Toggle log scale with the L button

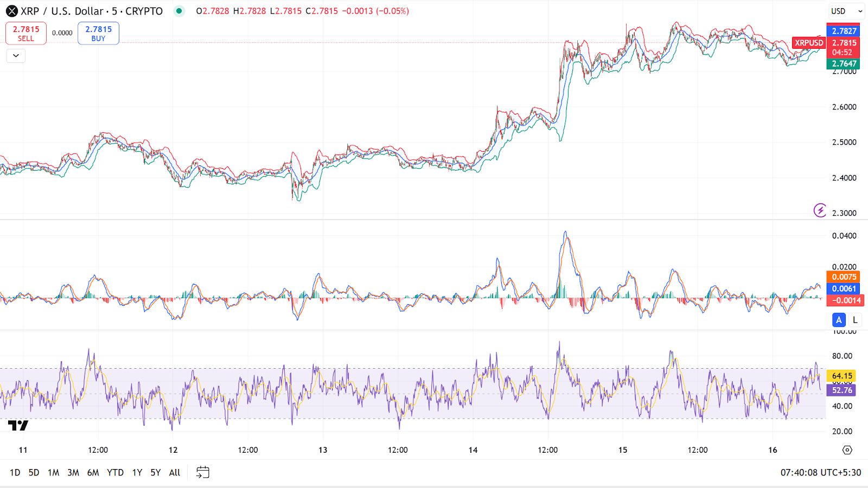click(x=856, y=320)
